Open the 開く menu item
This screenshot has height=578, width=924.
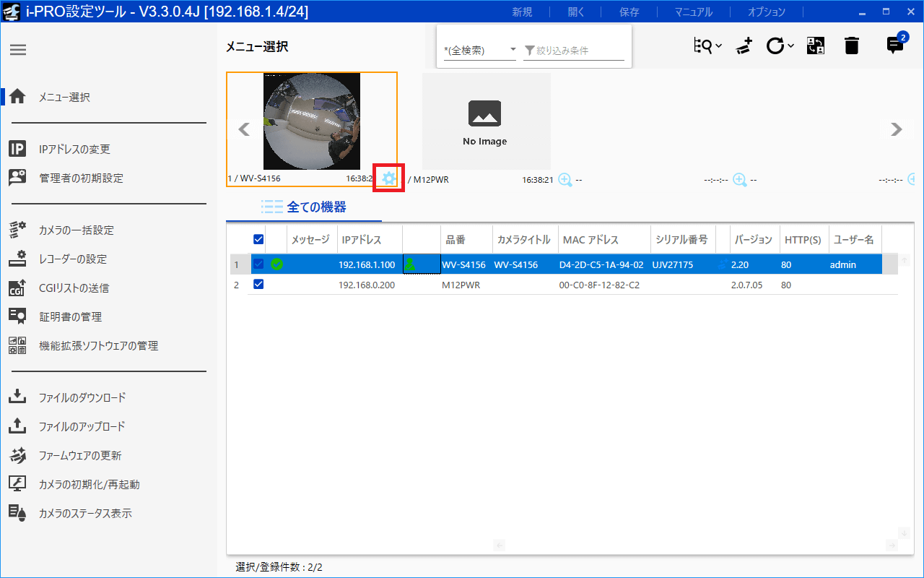pos(576,12)
